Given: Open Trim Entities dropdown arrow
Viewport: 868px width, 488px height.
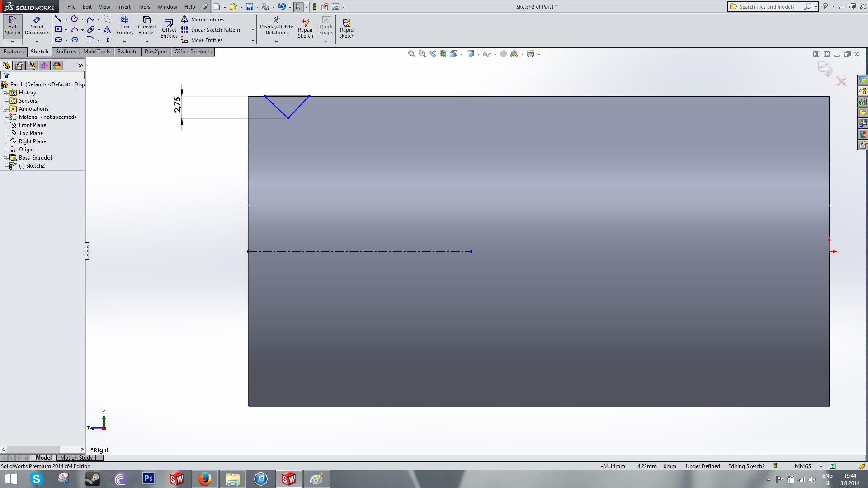Looking at the screenshot, I should (125, 42).
